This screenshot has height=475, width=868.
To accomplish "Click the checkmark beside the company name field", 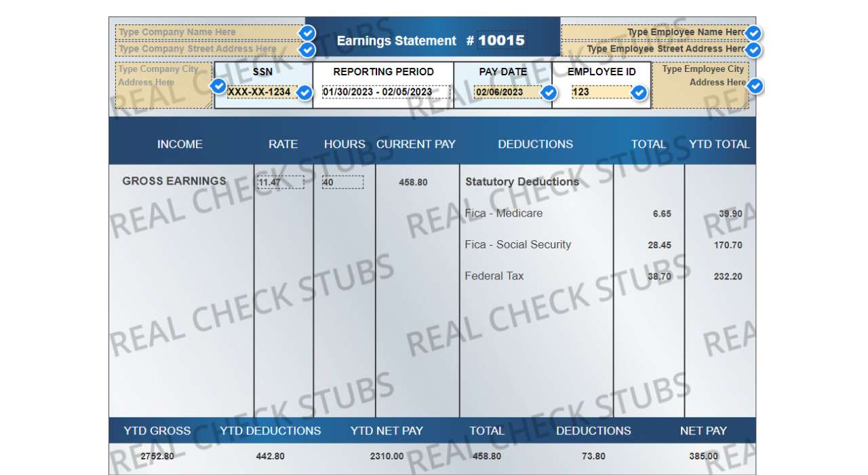I will [x=307, y=32].
